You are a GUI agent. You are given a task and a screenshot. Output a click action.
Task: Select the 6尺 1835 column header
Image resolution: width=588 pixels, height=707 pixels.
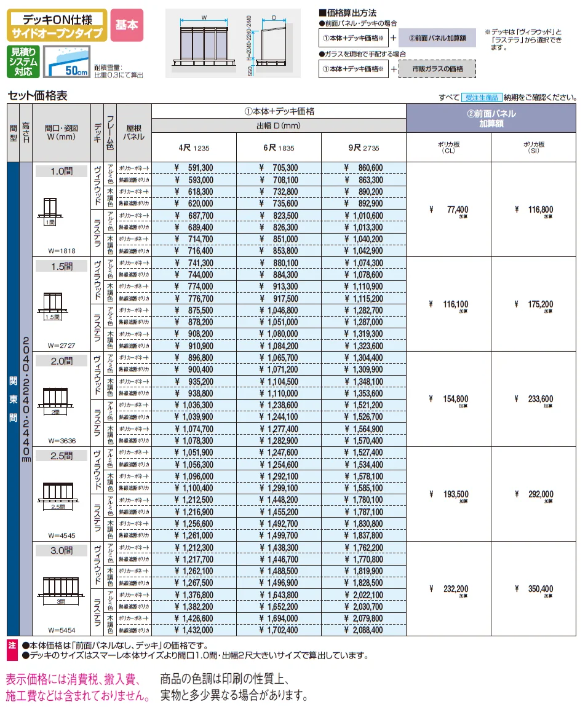point(279,148)
